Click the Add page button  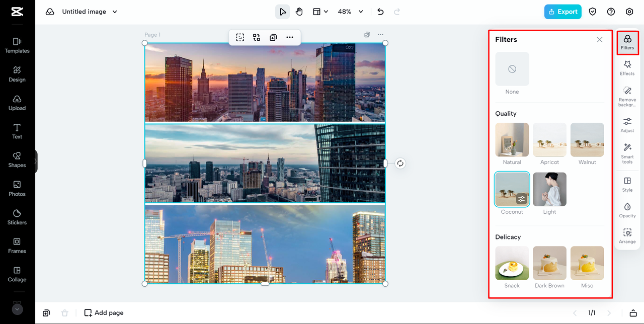[104, 313]
